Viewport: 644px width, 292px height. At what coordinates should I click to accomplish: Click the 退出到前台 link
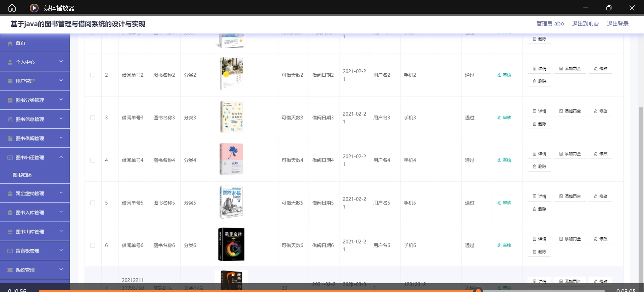point(585,23)
